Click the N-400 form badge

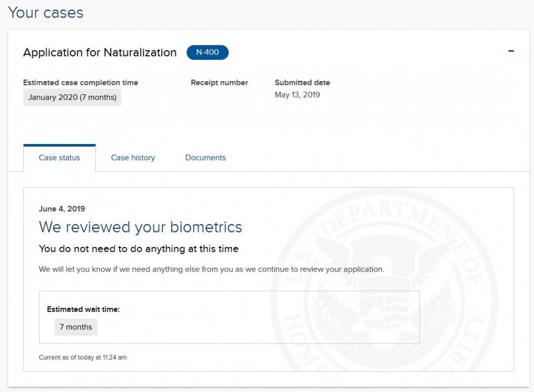pos(207,52)
